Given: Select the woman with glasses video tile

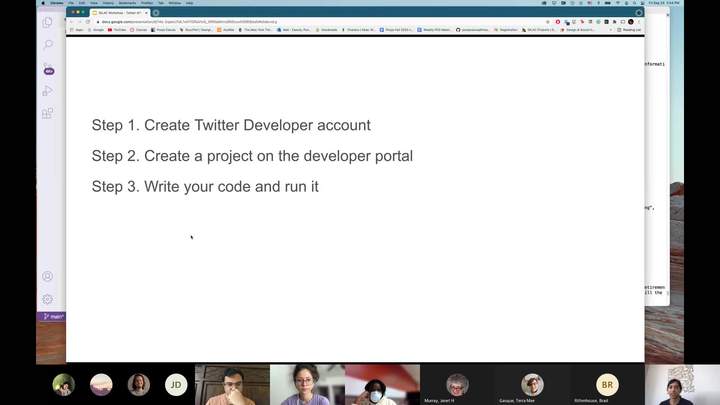Looking at the screenshot, I should [307, 385].
